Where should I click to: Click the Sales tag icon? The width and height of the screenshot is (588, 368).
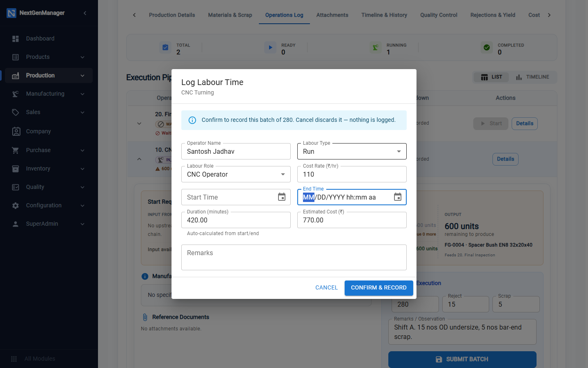(16, 112)
